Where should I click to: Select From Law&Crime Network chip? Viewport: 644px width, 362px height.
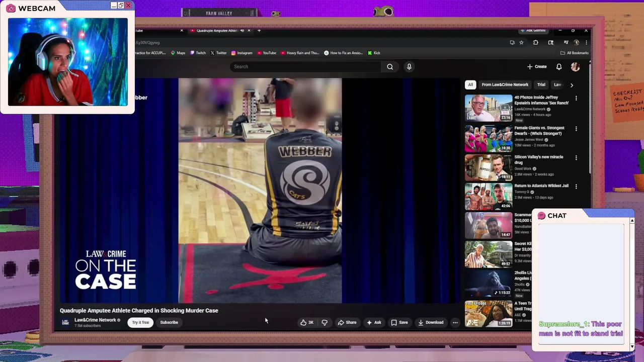point(505,84)
